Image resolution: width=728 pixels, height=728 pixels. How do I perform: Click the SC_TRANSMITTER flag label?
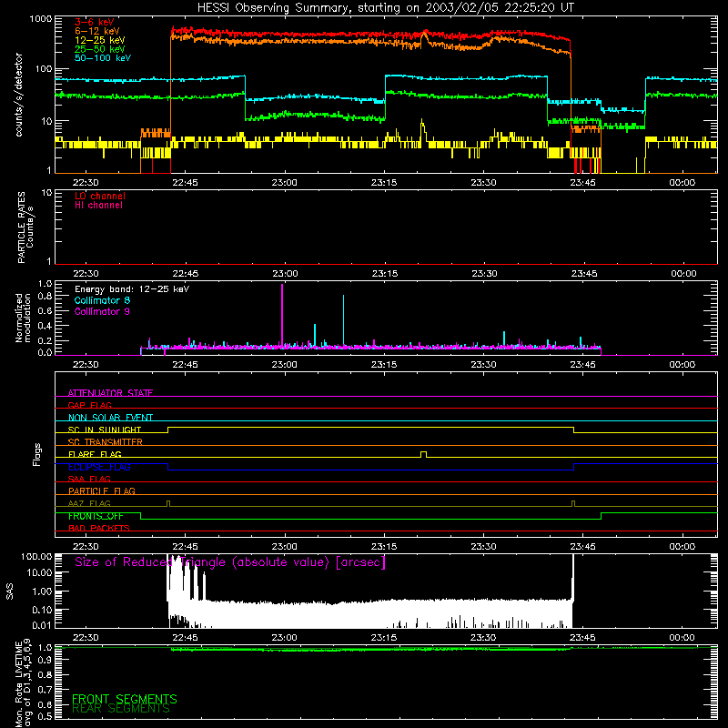(105, 441)
